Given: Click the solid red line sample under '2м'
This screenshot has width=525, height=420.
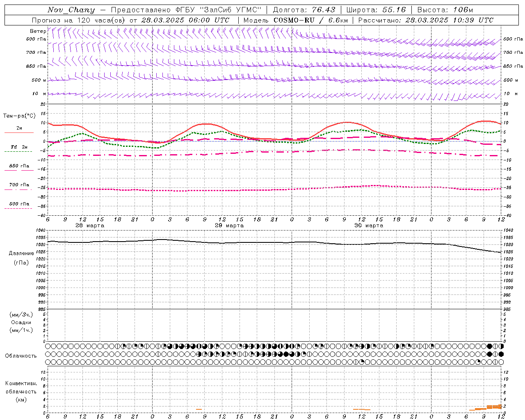Looking at the screenshot, I should (19, 132).
